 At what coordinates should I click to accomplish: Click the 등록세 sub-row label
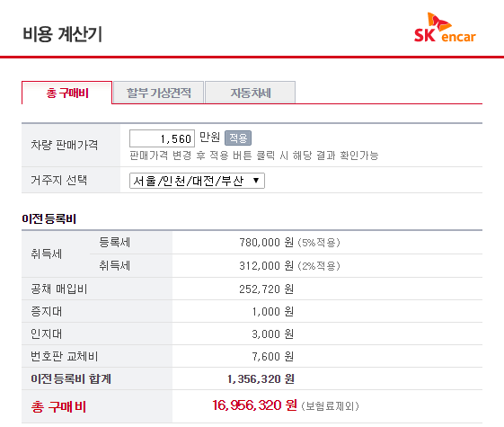click(x=114, y=243)
